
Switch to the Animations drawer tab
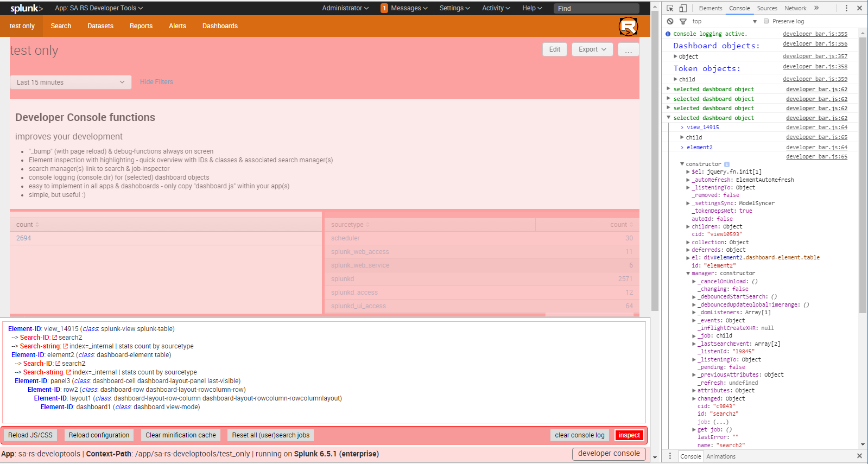pyautogui.click(x=721, y=456)
